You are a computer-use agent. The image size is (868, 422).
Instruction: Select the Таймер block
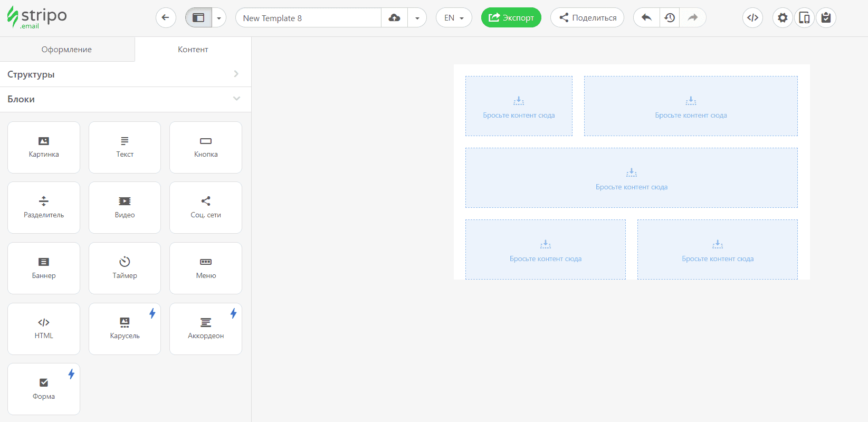pyautogui.click(x=125, y=268)
